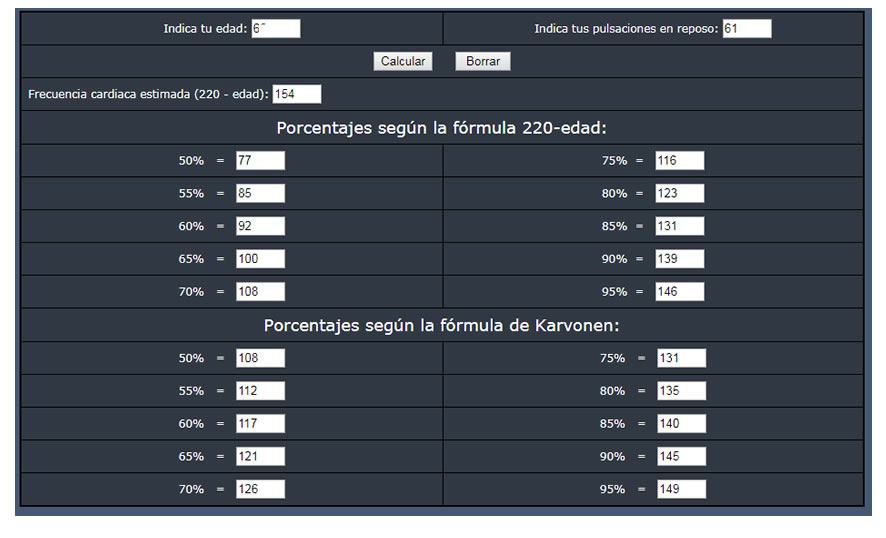Click the Karvonen 80% field showing 135
Viewport: 886px width, 538px height.
pos(681,391)
